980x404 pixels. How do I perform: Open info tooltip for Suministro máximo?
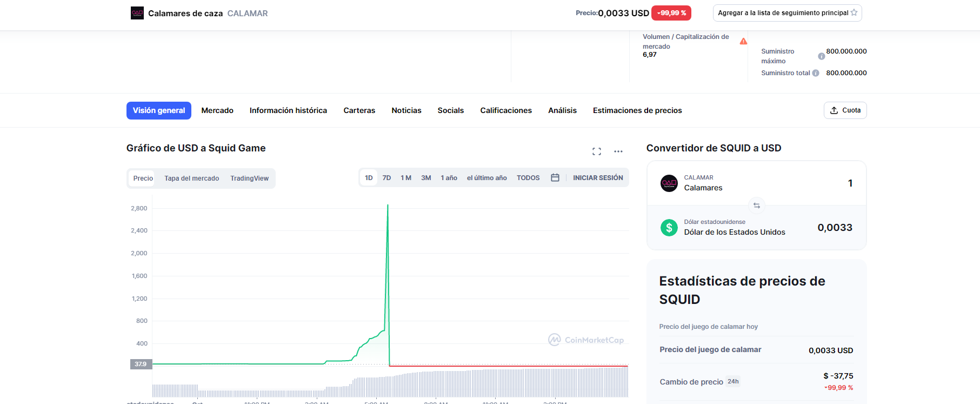[x=822, y=56]
